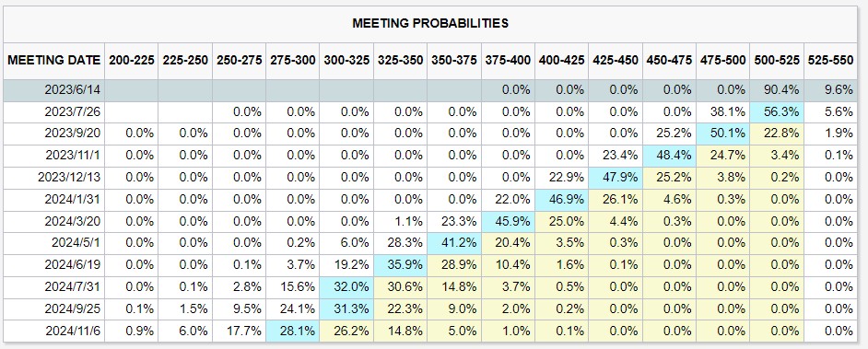The width and height of the screenshot is (868, 349).
Task: Click the blue 48.4% cell
Action: [668, 156]
